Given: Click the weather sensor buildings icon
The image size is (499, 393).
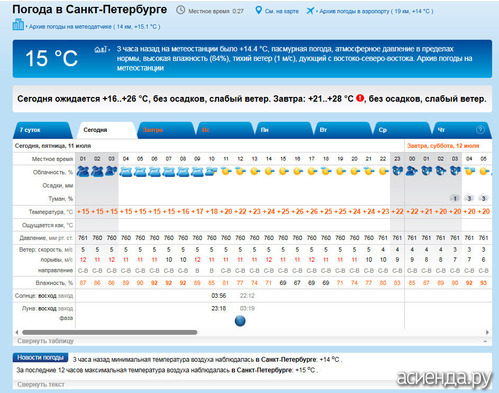Looking at the screenshot, I should [18, 25].
